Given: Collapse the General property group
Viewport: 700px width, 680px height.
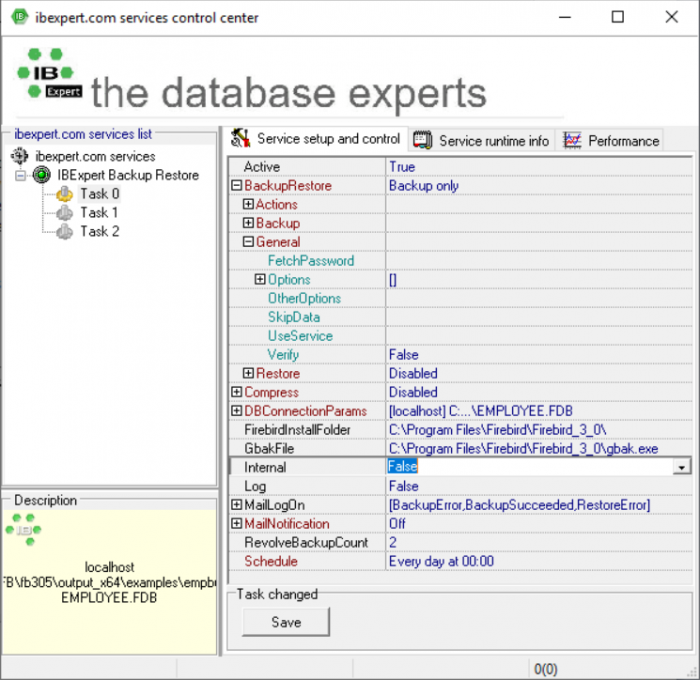Looking at the screenshot, I should (248, 242).
